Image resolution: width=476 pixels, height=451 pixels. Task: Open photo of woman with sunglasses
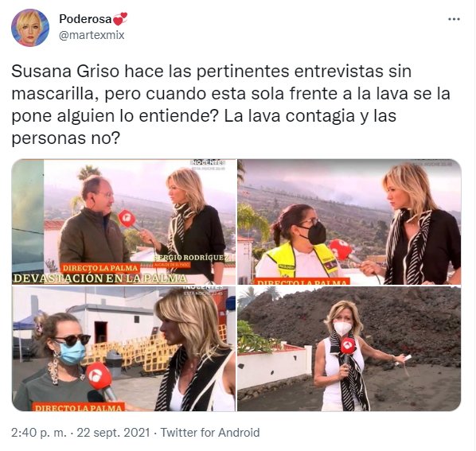124,349
